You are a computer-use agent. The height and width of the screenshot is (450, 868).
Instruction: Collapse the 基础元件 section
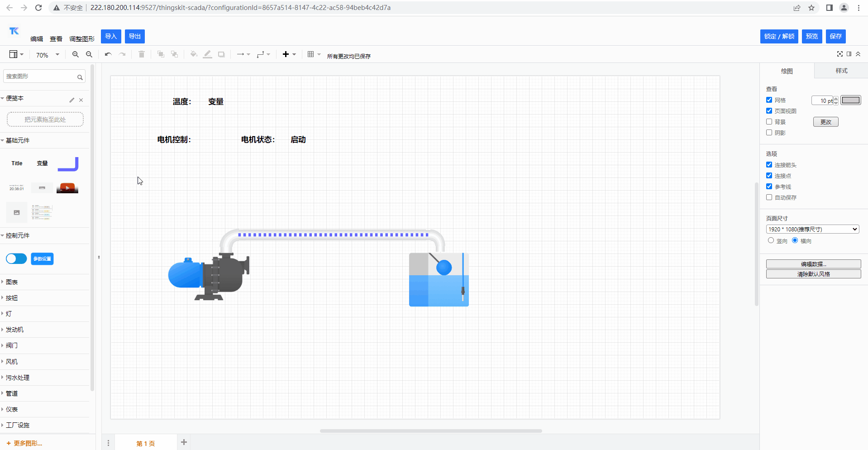45,140
